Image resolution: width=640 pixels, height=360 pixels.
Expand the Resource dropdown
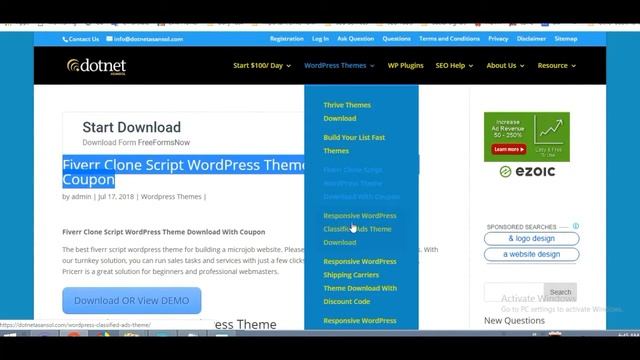point(557,66)
